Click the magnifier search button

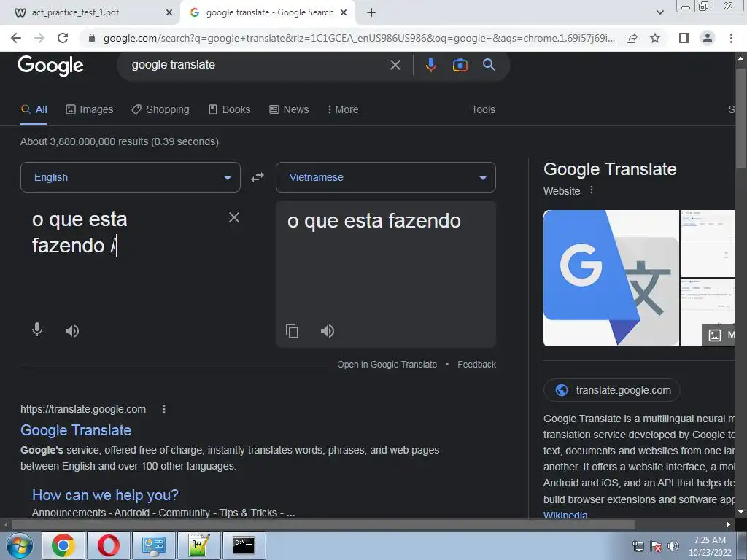pos(489,65)
